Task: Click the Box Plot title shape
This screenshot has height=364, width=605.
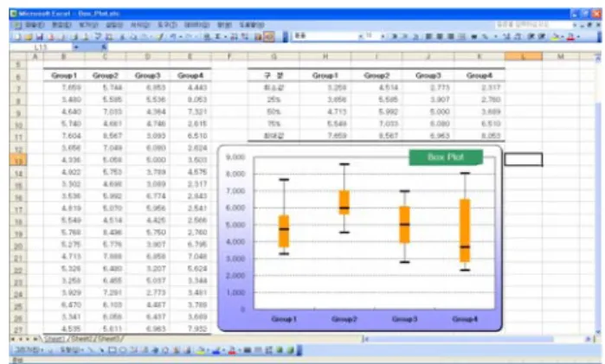Action: coord(446,157)
